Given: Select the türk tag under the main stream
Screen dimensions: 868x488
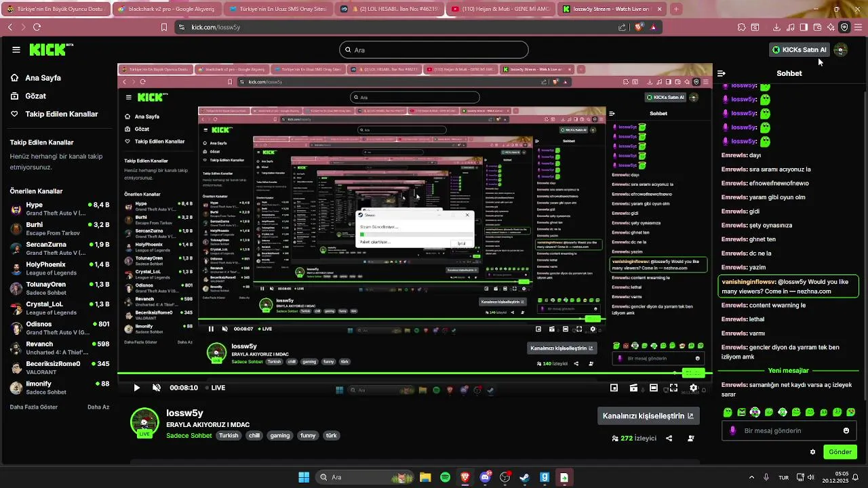Looking at the screenshot, I should pos(332,435).
